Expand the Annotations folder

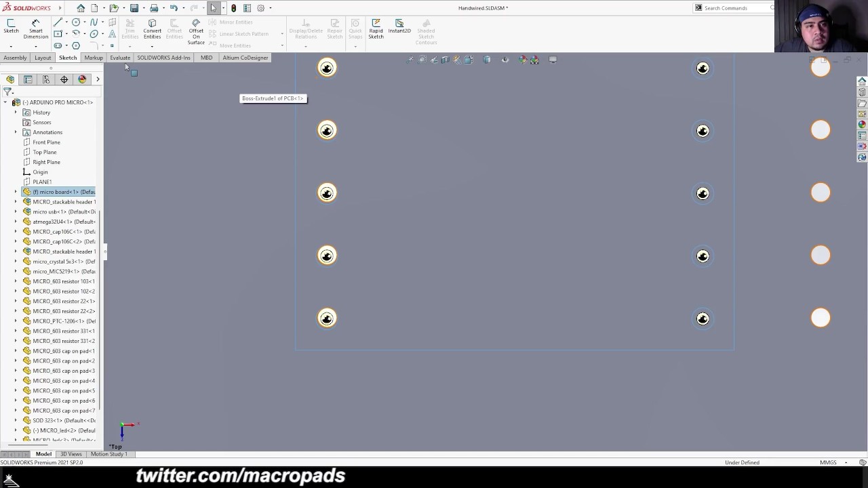pyautogui.click(x=16, y=132)
